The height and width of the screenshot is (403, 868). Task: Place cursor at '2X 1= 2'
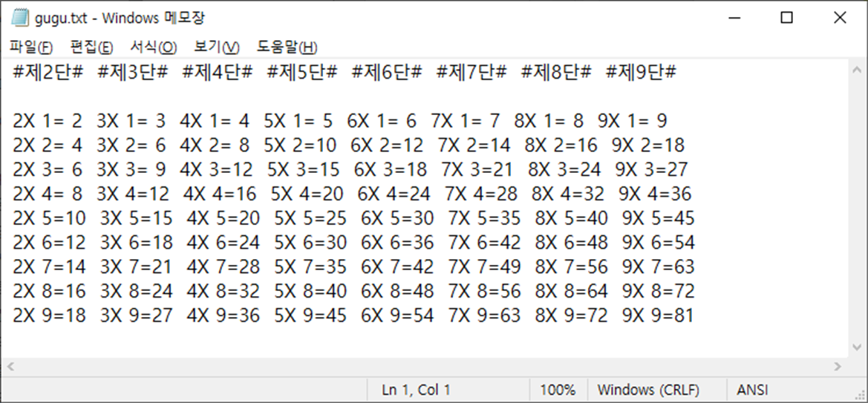(x=48, y=121)
